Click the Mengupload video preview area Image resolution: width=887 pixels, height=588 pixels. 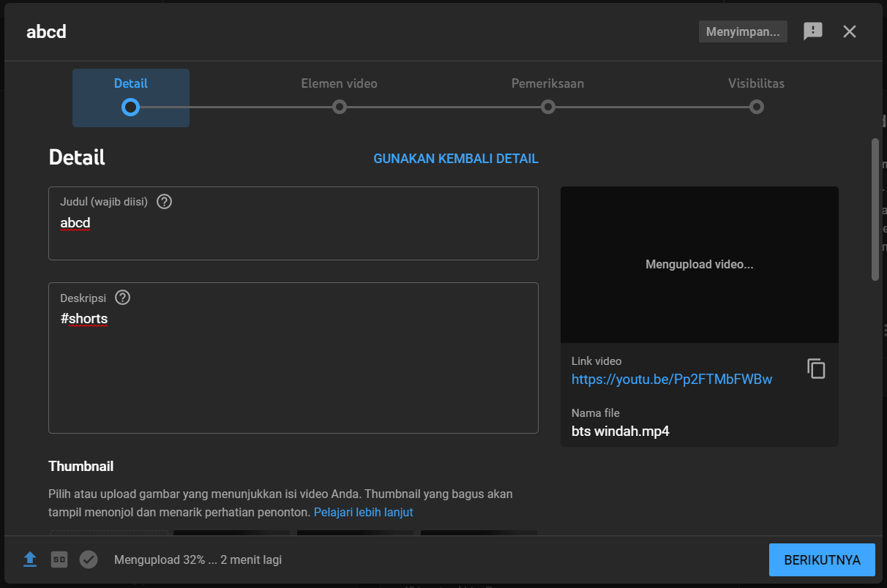pyautogui.click(x=699, y=264)
